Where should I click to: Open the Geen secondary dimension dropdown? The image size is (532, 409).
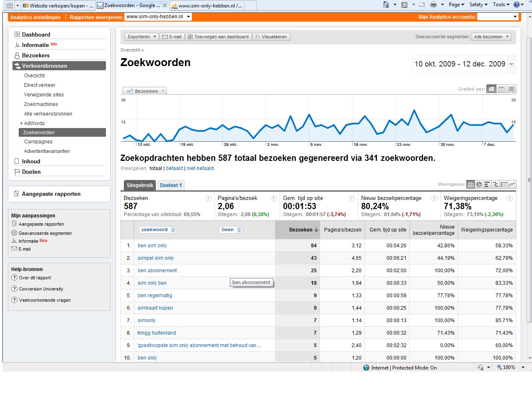point(231,229)
